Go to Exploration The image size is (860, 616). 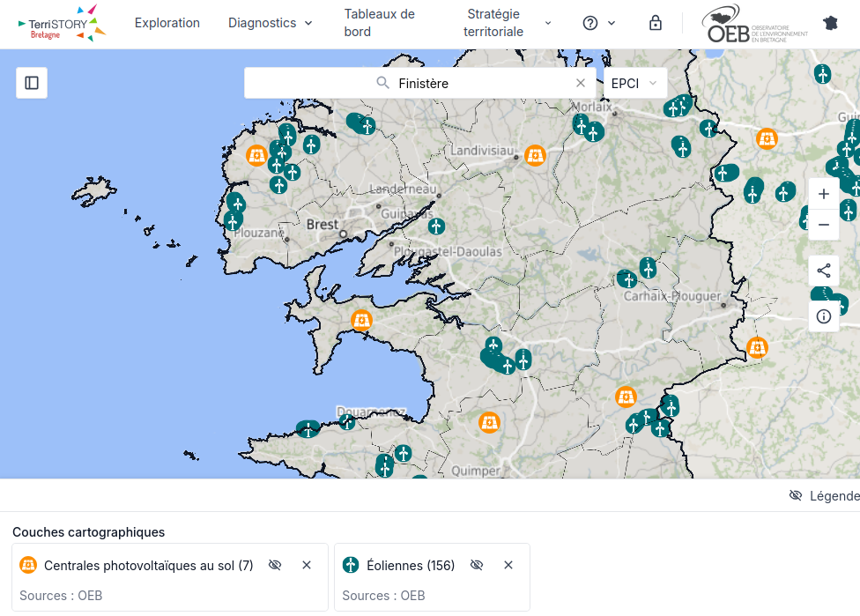click(167, 23)
